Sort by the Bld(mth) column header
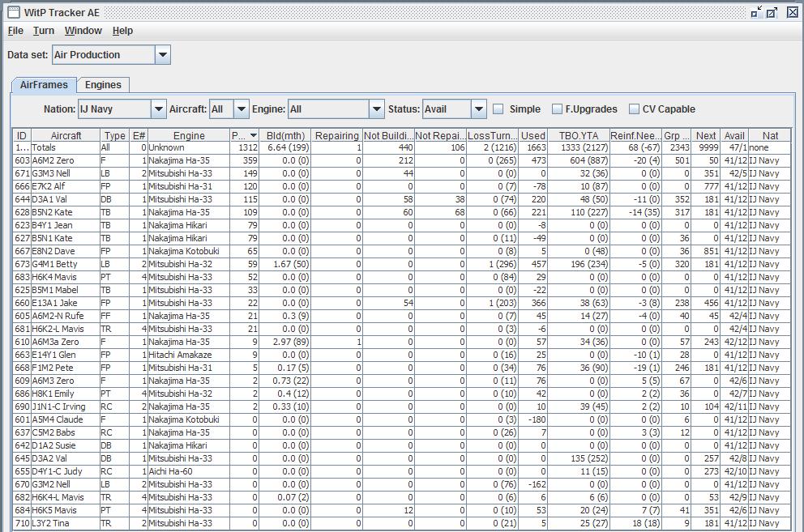The image size is (804, 532). 285,135
